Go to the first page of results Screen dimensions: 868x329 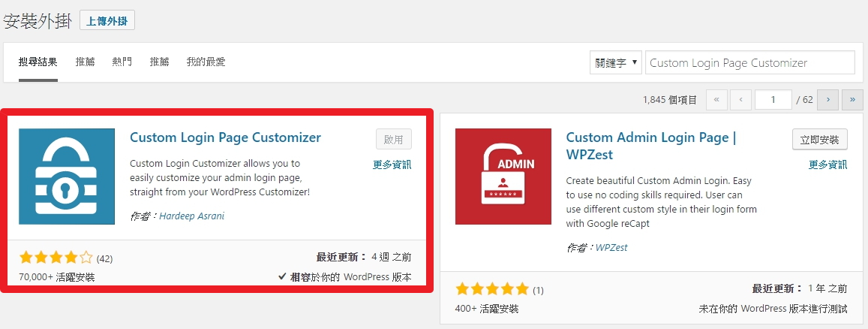(716, 100)
